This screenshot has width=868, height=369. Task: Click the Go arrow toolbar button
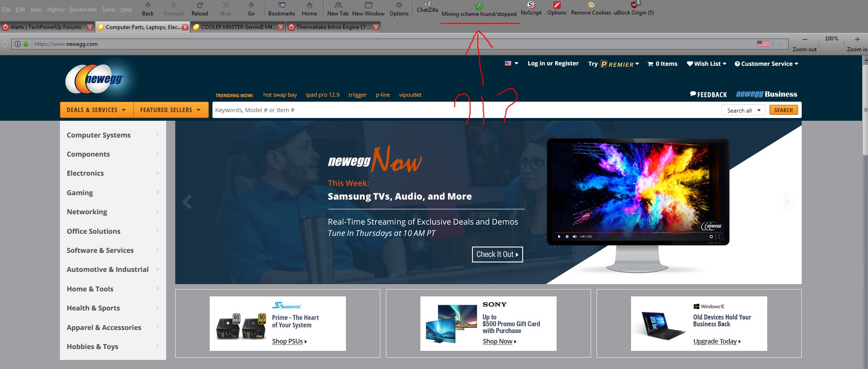coord(251,9)
